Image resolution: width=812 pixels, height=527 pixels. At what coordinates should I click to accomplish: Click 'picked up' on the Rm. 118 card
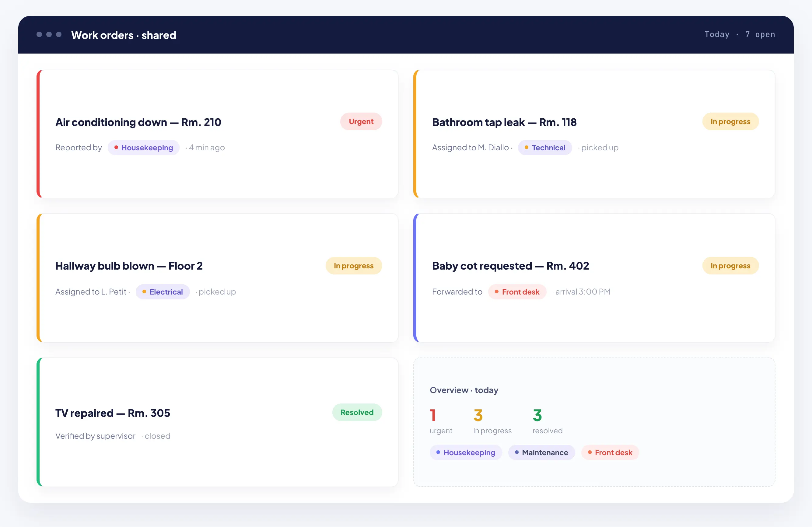pyautogui.click(x=600, y=148)
